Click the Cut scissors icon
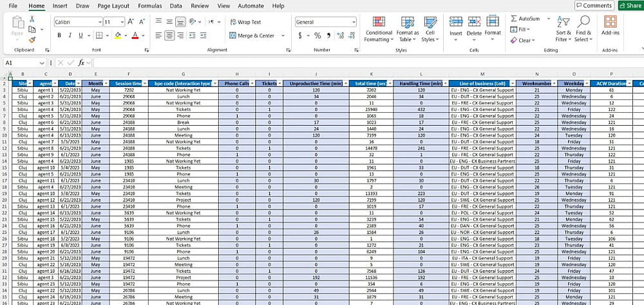Viewport: 644px width, 305px height. coord(32,19)
